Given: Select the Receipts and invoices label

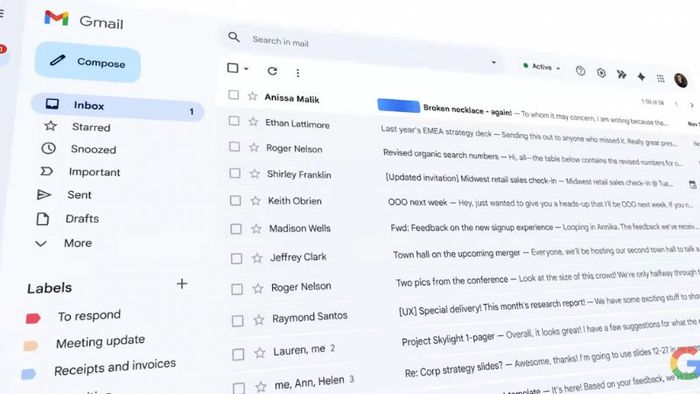Looking at the screenshot, I should point(115,367).
